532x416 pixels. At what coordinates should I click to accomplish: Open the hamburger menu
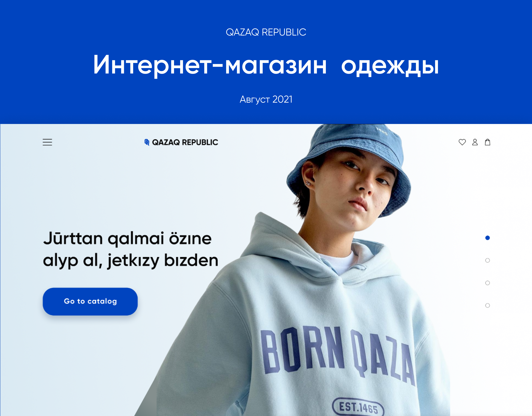tap(47, 142)
